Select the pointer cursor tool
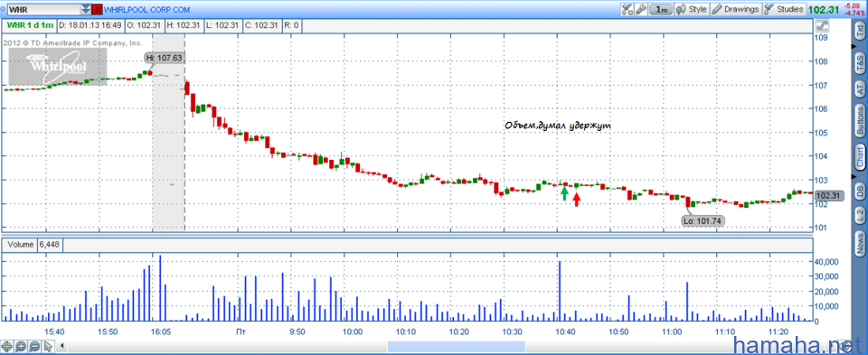Image resolution: width=868 pixels, height=355 pixels. click(x=48, y=347)
